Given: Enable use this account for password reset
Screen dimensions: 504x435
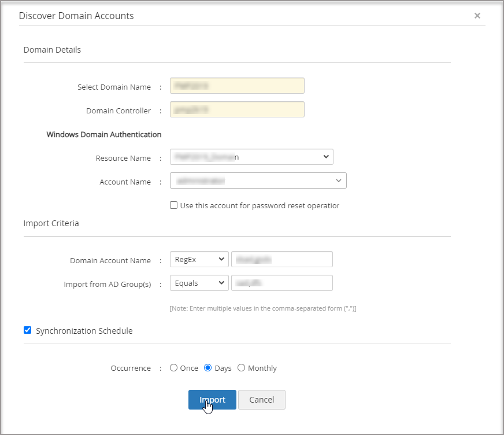Looking at the screenshot, I should coord(173,205).
